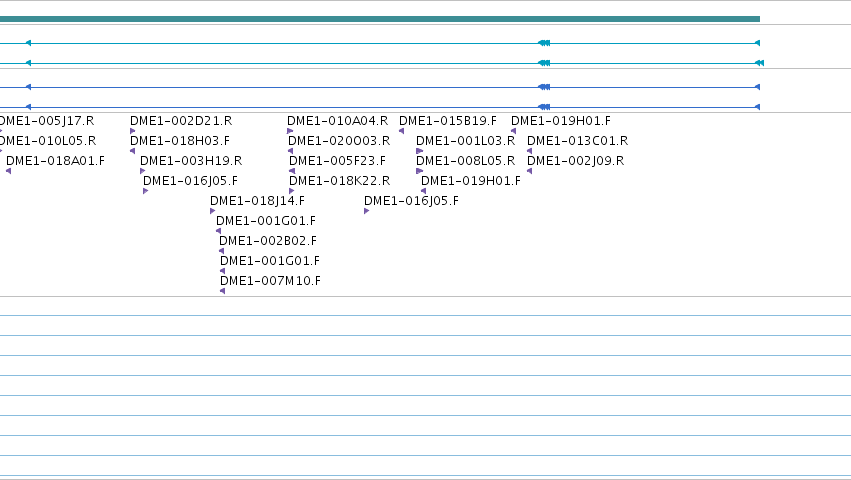Select the DME1-020O03.R label

point(339,141)
